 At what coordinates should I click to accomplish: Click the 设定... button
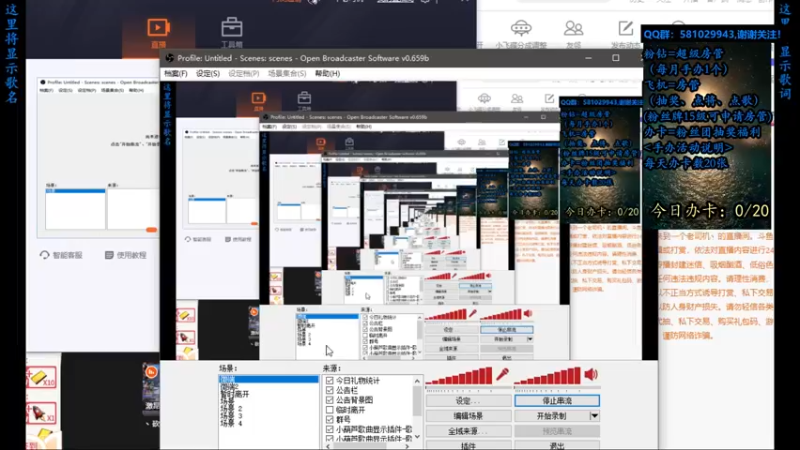pos(468,401)
